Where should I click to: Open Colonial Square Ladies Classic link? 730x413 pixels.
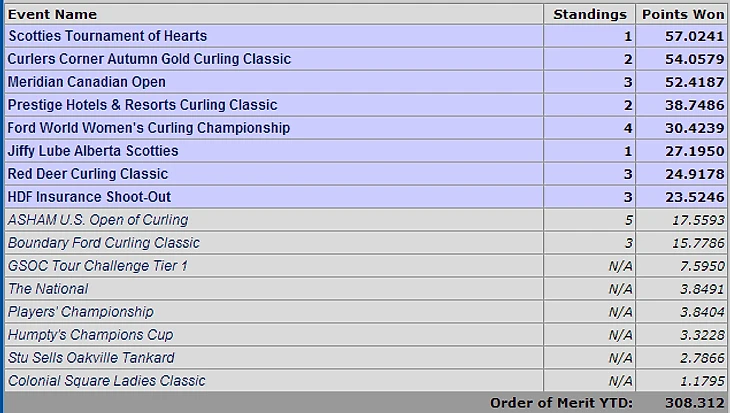(106, 381)
